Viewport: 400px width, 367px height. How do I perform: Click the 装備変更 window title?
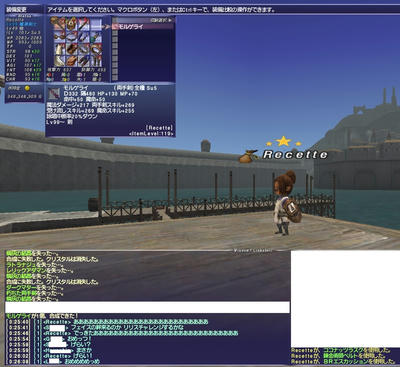[17, 10]
